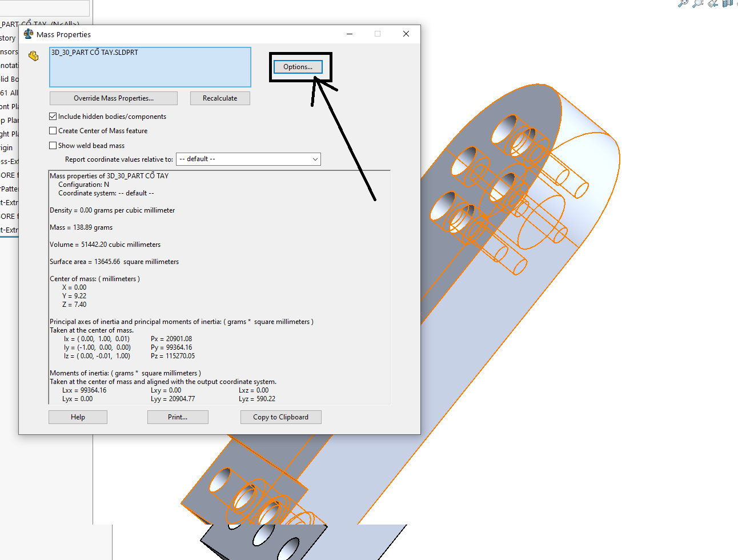Click the Mass Properties scale icon in title bar

(29, 34)
